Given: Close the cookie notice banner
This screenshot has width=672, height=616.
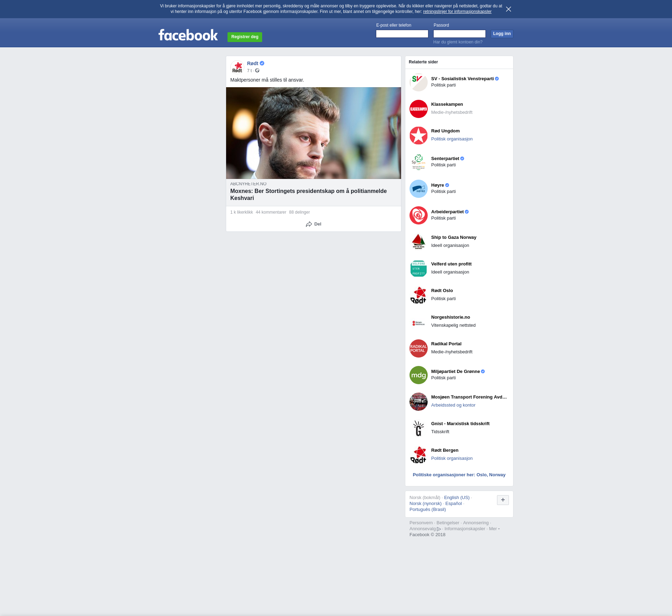Looking at the screenshot, I should click(509, 9).
